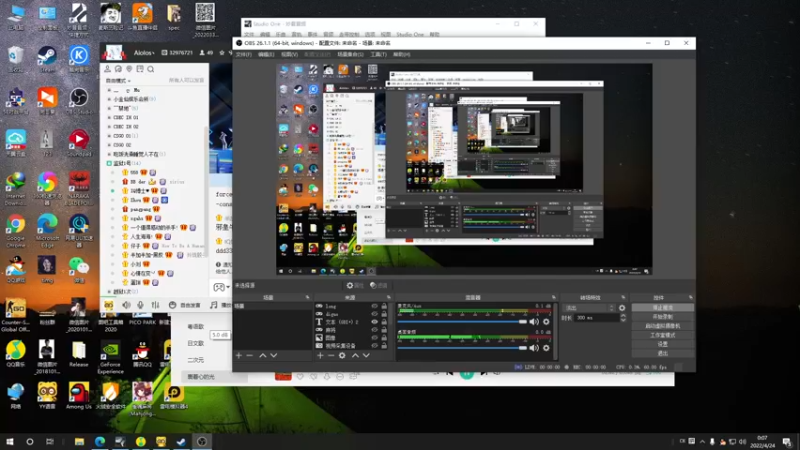Add a new scene with the plus icon
This screenshot has height=450, width=800.
[x=238, y=355]
